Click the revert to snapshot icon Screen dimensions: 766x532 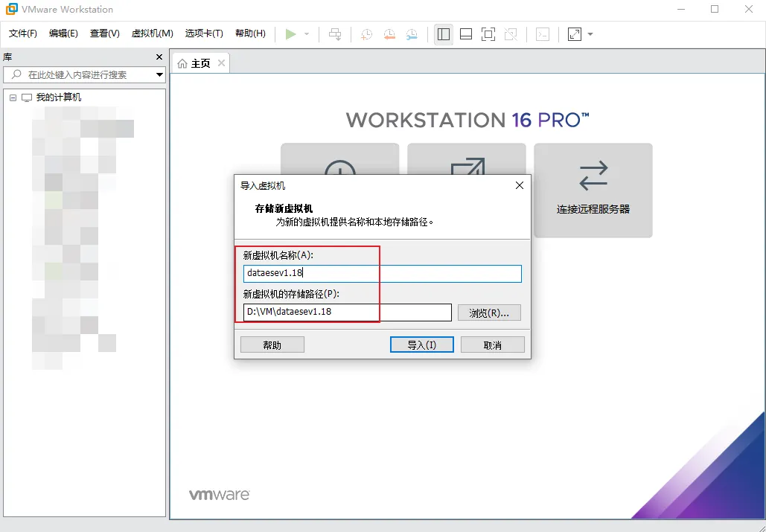point(389,34)
